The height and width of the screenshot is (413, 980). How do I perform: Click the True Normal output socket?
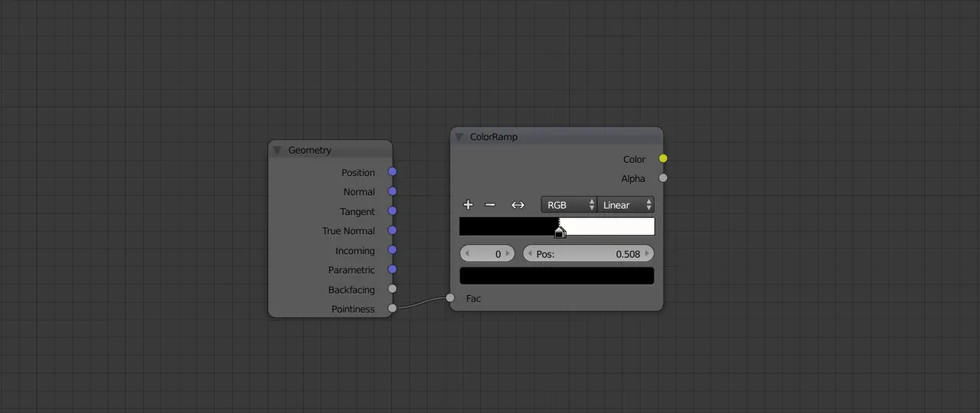coord(392,230)
